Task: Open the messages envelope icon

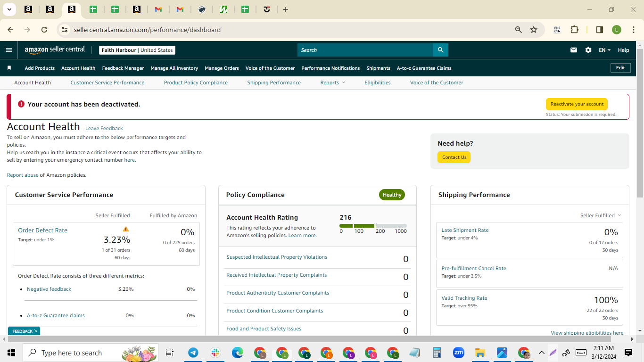Action: 574,50
